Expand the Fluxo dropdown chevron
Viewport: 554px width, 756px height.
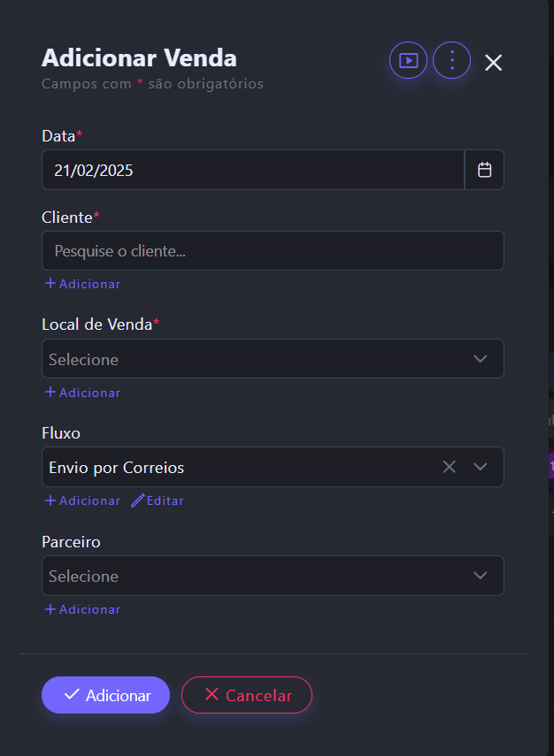pos(481,467)
